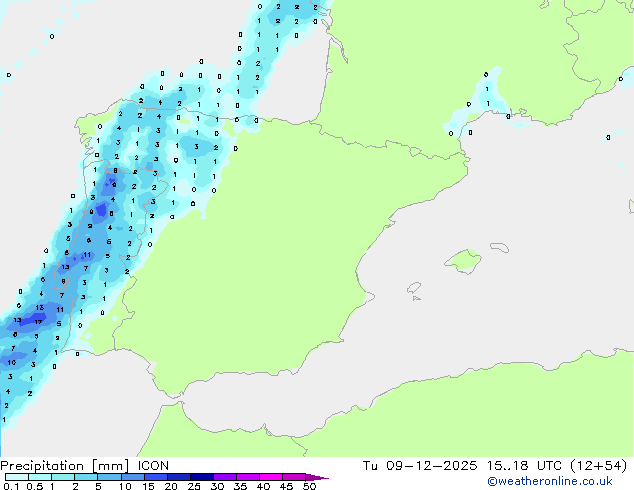Select the 35–40 mm legend color swatch

[x=247, y=477]
